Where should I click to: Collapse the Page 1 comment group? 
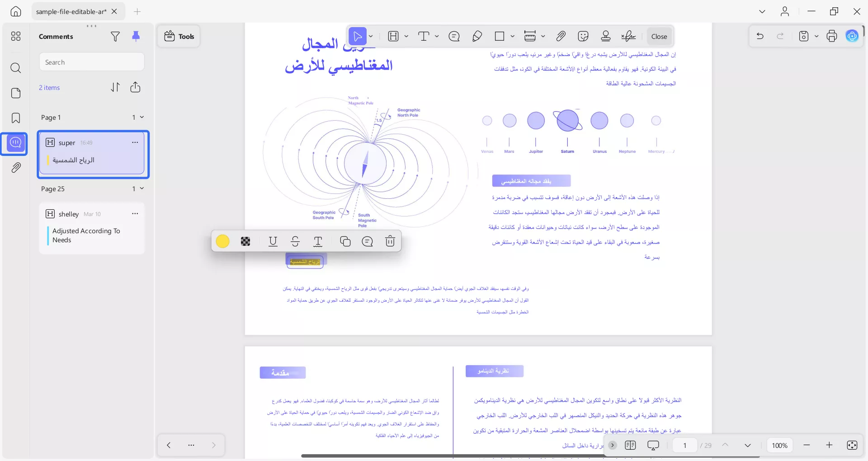[142, 117]
